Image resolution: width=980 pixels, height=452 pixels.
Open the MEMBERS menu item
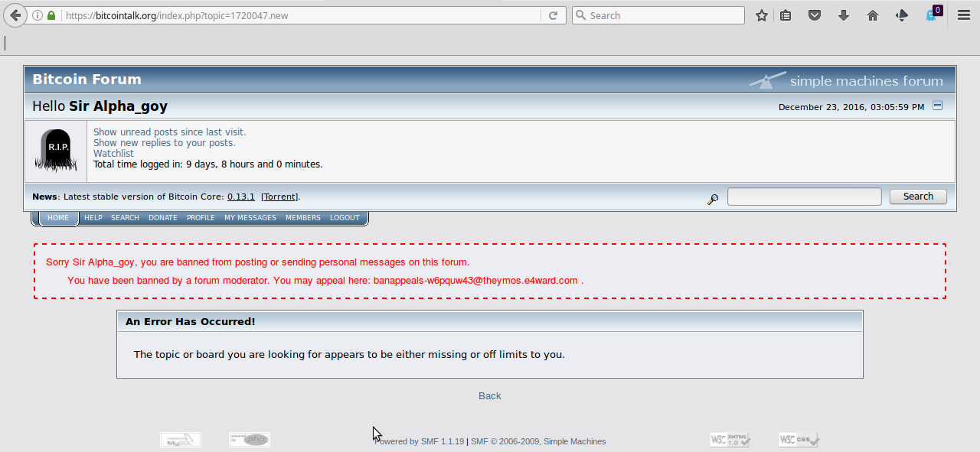(303, 218)
